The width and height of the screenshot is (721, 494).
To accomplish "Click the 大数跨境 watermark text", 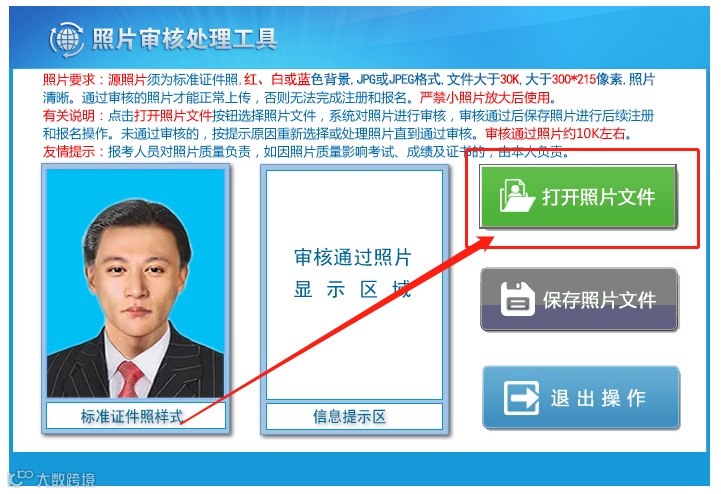I will [x=66, y=479].
